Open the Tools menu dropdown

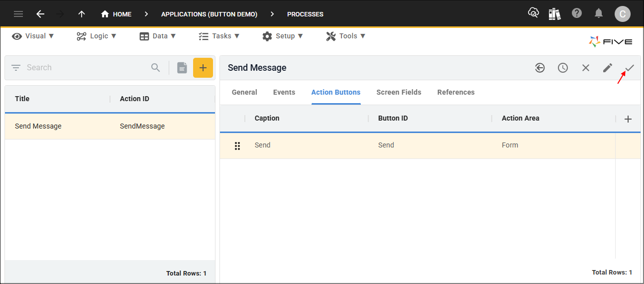[x=346, y=36]
